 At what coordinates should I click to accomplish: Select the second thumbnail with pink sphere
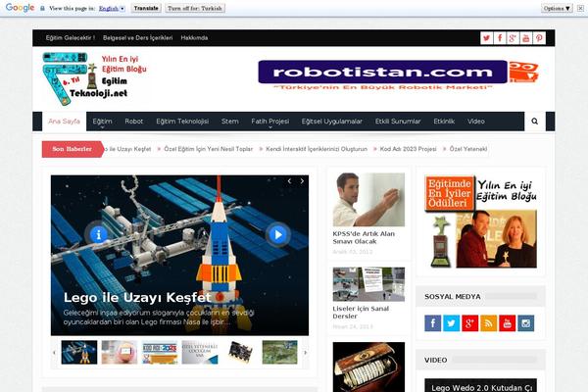click(x=120, y=352)
